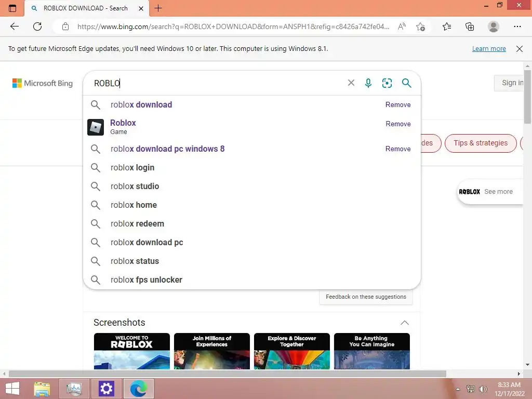Open File Explorer from taskbar

click(x=42, y=389)
